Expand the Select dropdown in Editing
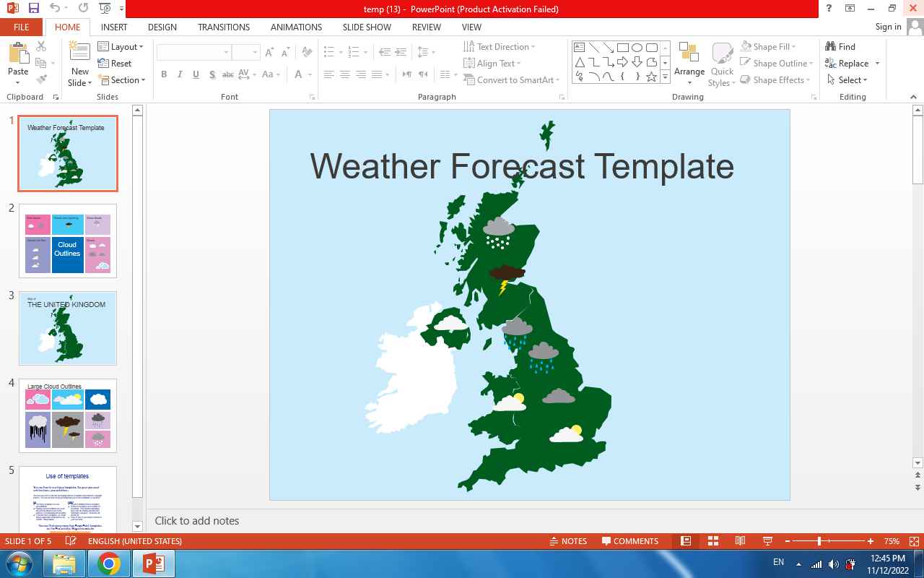Viewport: 924px width, 578px height. pos(848,80)
